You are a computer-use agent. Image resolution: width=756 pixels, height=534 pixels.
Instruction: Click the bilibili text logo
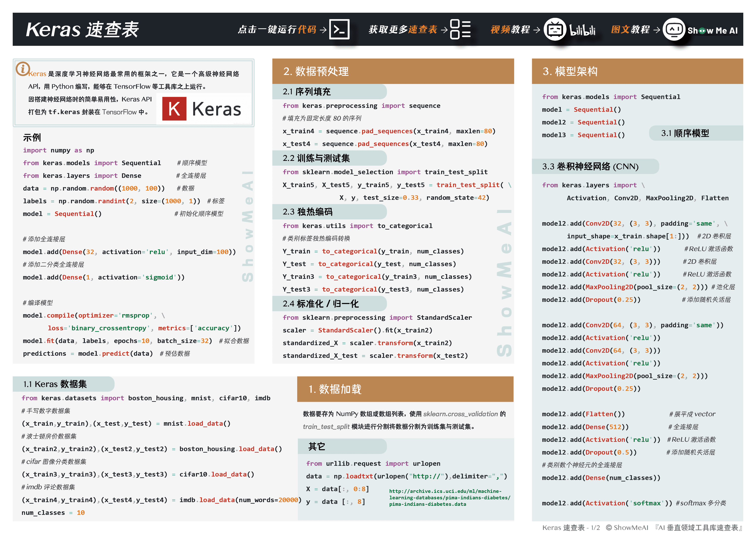[582, 30]
